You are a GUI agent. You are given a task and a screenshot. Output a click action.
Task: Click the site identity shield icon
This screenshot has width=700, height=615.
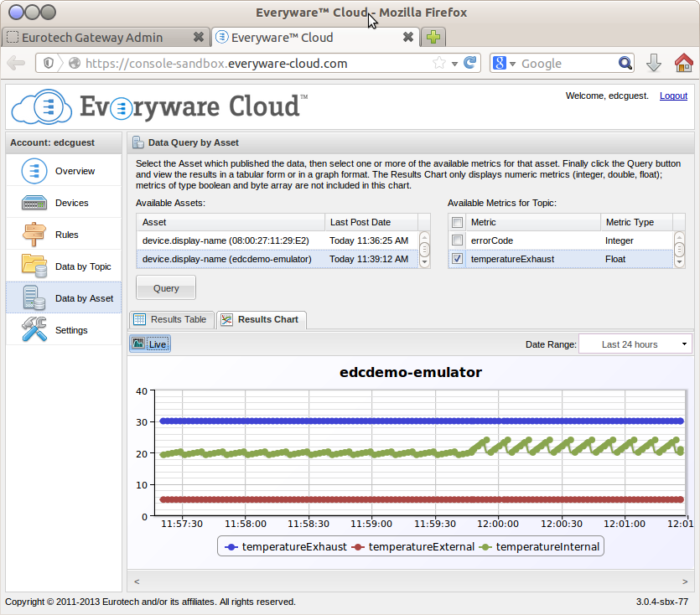(x=49, y=63)
